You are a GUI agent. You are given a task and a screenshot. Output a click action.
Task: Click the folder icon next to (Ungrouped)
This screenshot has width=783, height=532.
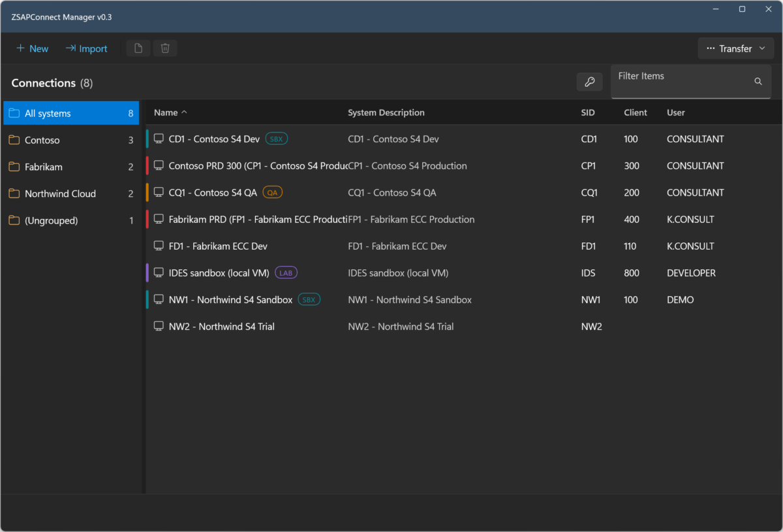(x=14, y=220)
